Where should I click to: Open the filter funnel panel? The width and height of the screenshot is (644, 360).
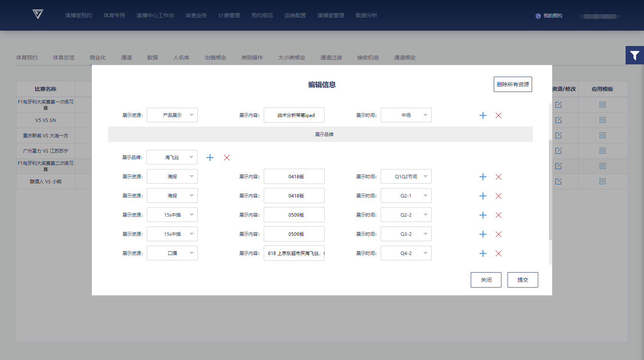634,55
